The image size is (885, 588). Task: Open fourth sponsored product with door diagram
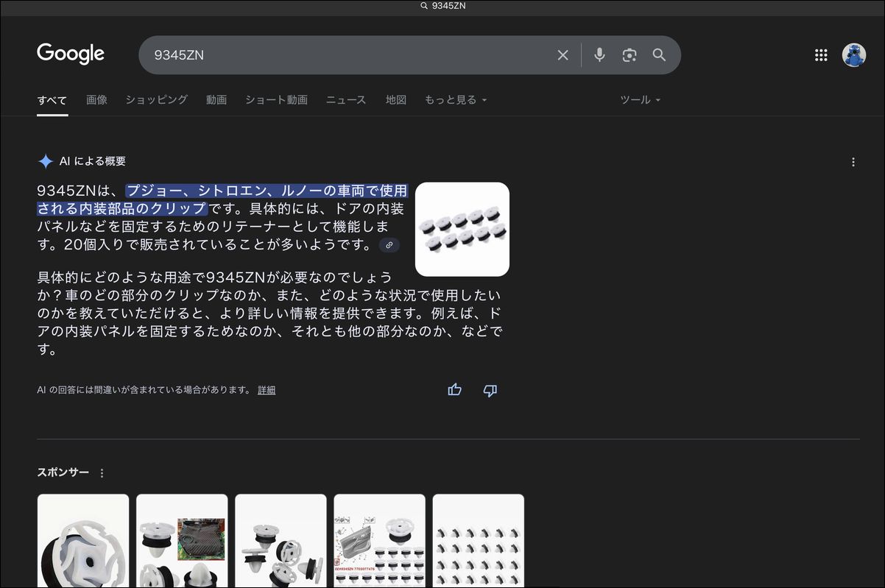point(379,541)
